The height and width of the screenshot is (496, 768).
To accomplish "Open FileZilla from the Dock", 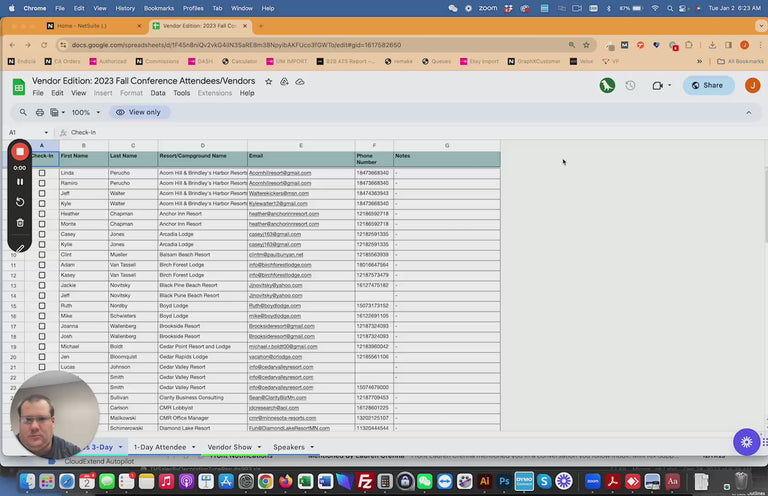I will [365, 482].
